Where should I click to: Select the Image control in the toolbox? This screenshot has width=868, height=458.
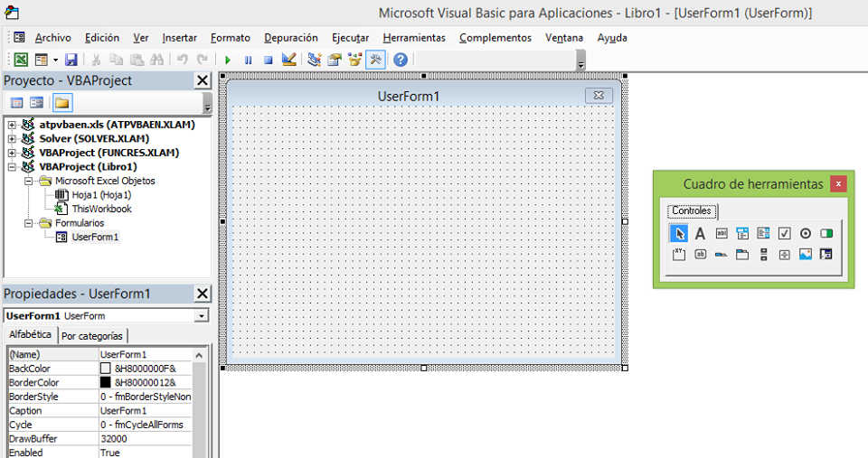tap(806, 255)
